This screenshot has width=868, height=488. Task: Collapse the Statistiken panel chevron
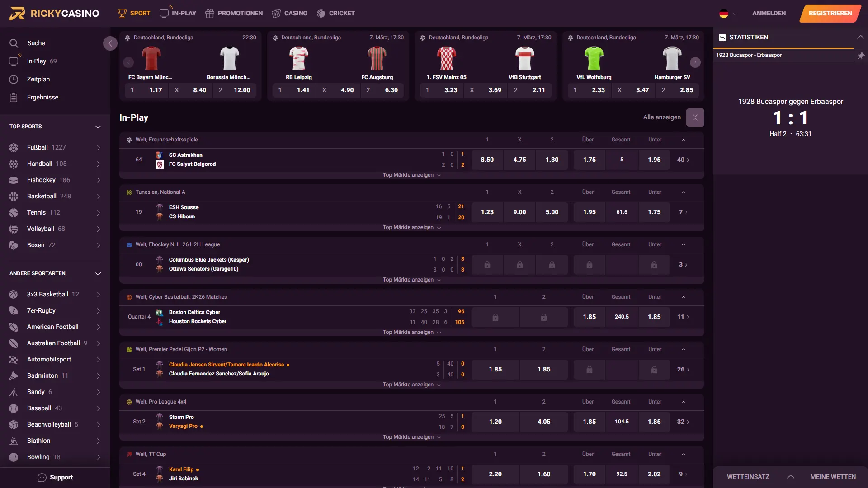pos(861,37)
